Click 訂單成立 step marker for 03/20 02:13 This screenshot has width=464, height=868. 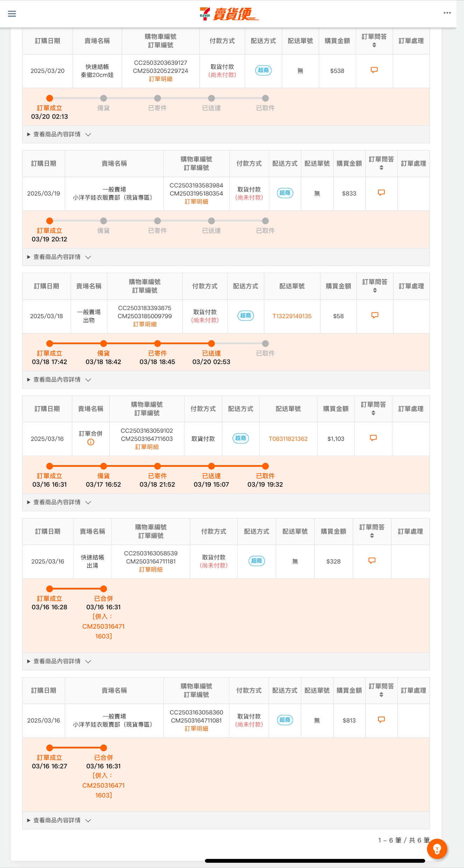[50, 98]
